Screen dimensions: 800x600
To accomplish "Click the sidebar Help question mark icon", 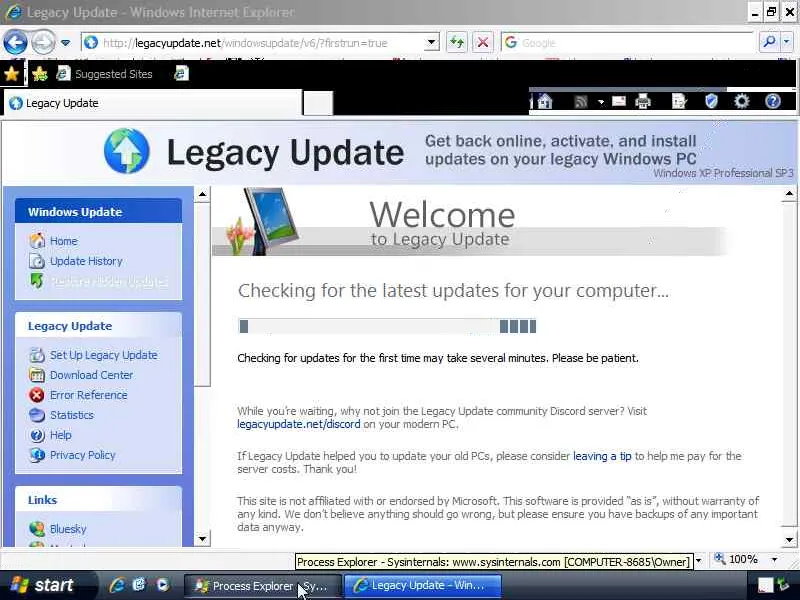I will pyautogui.click(x=37, y=435).
